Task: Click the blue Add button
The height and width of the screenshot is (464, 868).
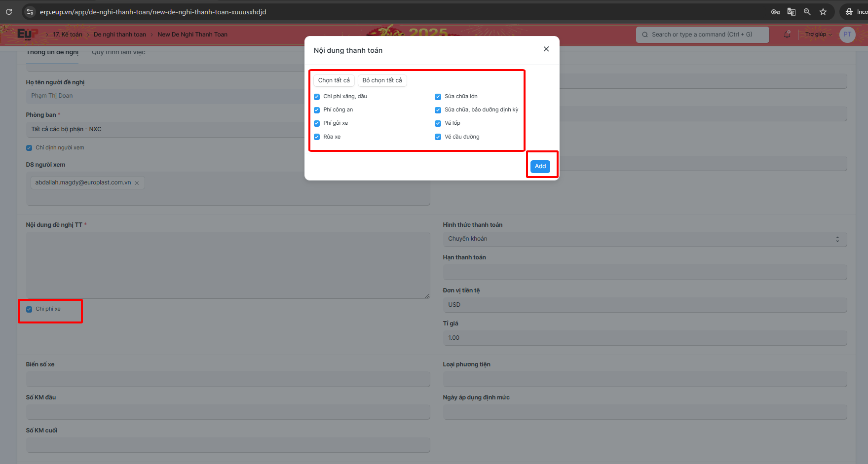Action: click(540, 166)
